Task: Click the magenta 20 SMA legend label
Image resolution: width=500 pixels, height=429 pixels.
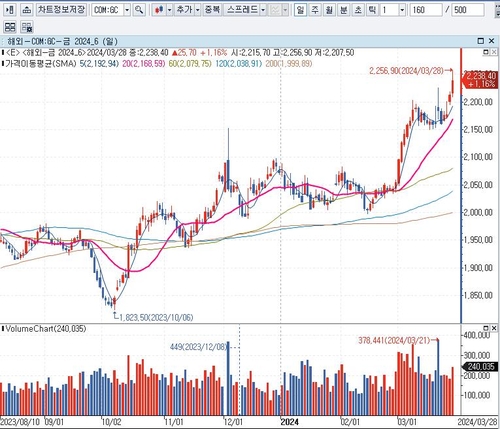Action: coord(144,63)
